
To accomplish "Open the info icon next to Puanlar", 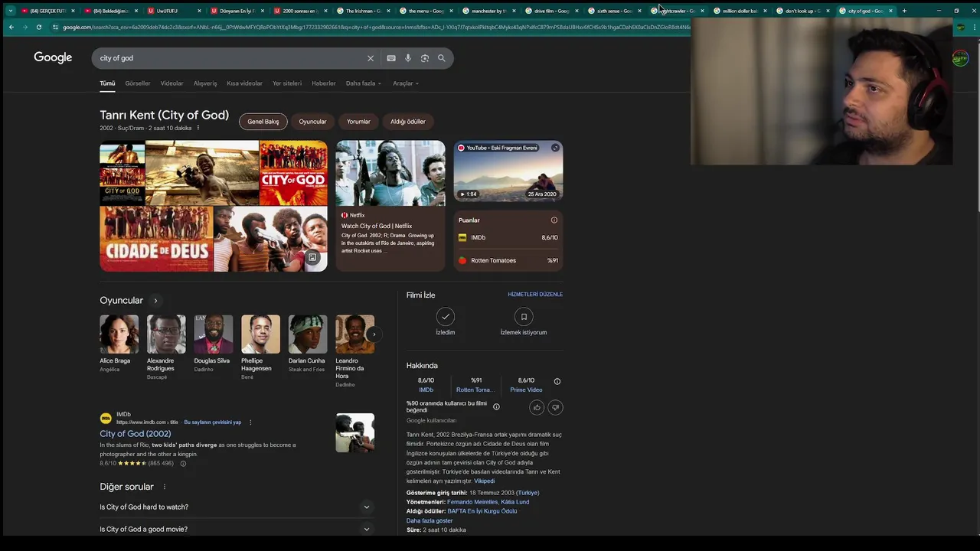I will pos(554,220).
